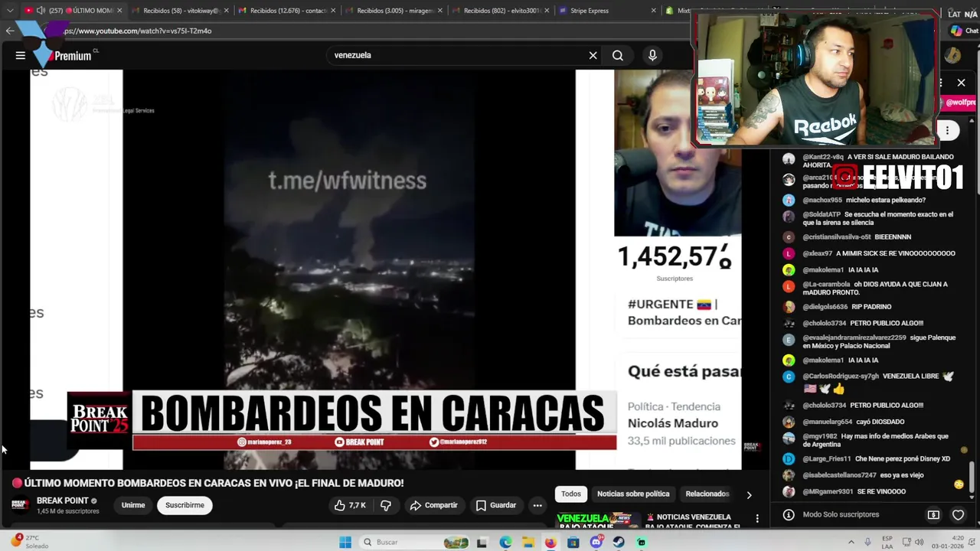Select the Noticias sobre política chip
The height and width of the screenshot is (551, 980).
(633, 494)
